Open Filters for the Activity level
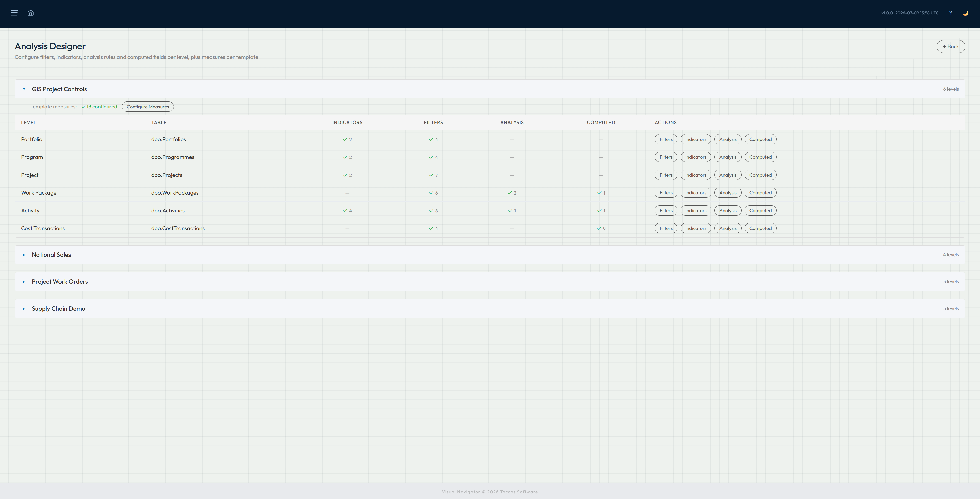The height and width of the screenshot is (499, 980). (666, 211)
